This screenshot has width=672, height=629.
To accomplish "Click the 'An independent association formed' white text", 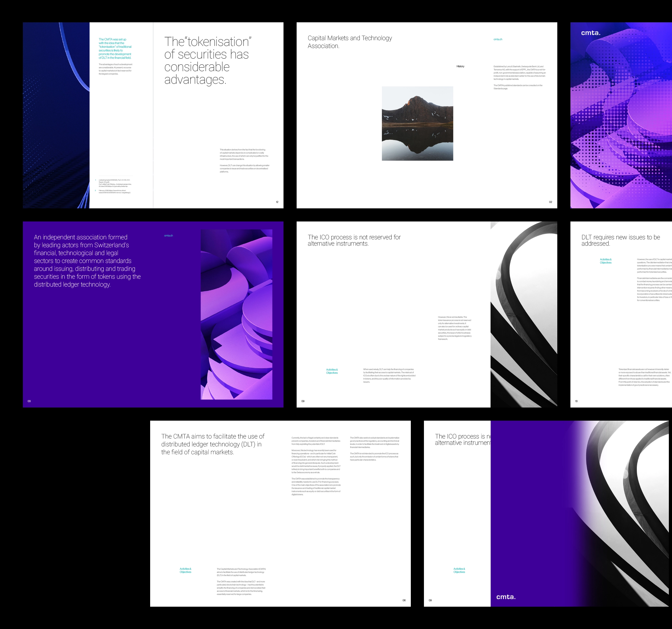I will tap(87, 261).
